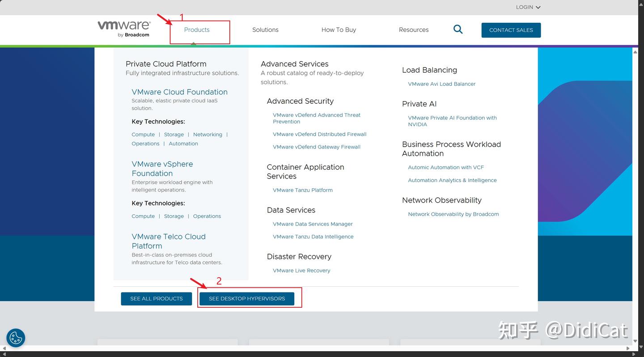The height and width of the screenshot is (357, 644).
Task: Click the Advanced Services heading
Action: point(295,64)
